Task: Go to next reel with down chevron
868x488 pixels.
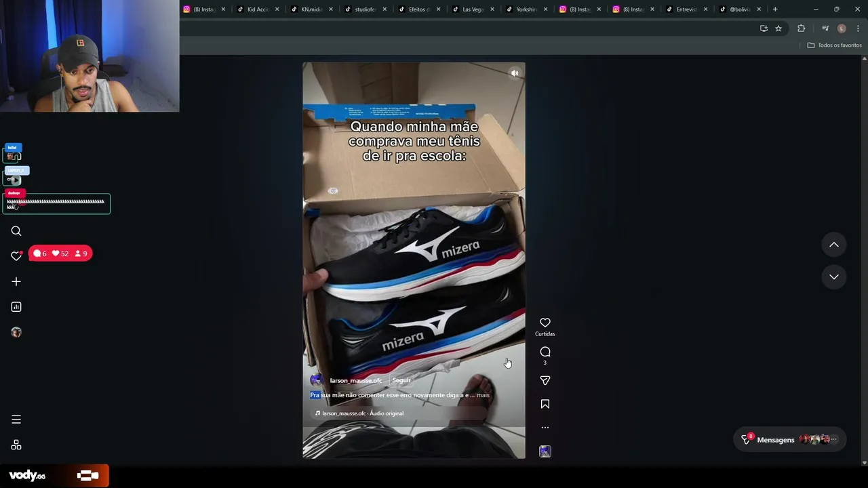Action: click(834, 277)
